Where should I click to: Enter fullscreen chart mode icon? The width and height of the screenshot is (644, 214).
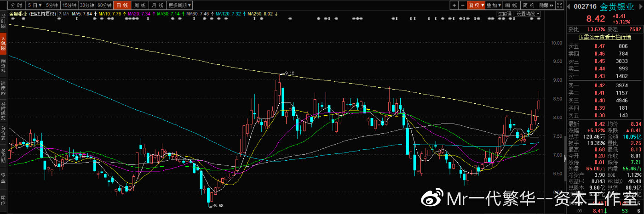559,5
